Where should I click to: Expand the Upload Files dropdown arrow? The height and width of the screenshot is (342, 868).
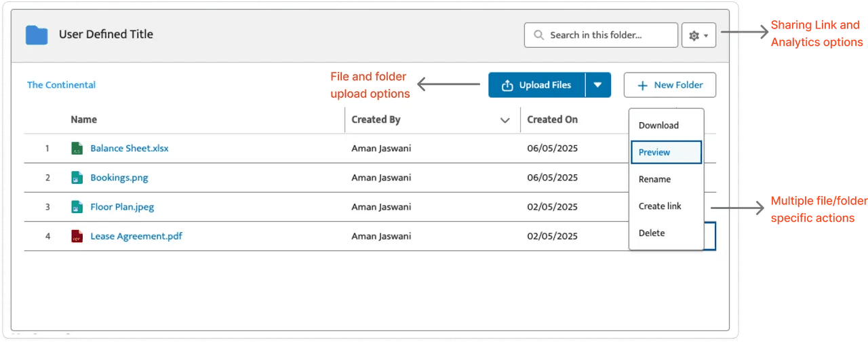[x=598, y=85]
